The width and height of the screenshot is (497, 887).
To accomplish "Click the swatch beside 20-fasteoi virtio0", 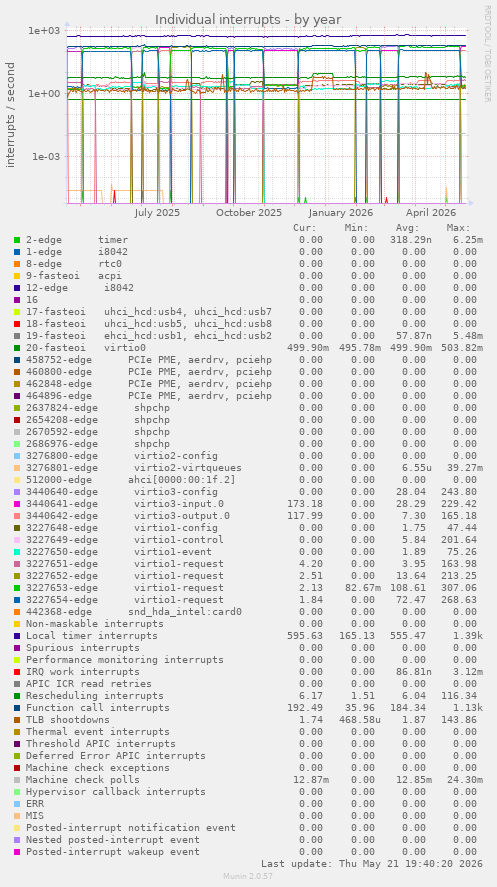I will 17,348.
